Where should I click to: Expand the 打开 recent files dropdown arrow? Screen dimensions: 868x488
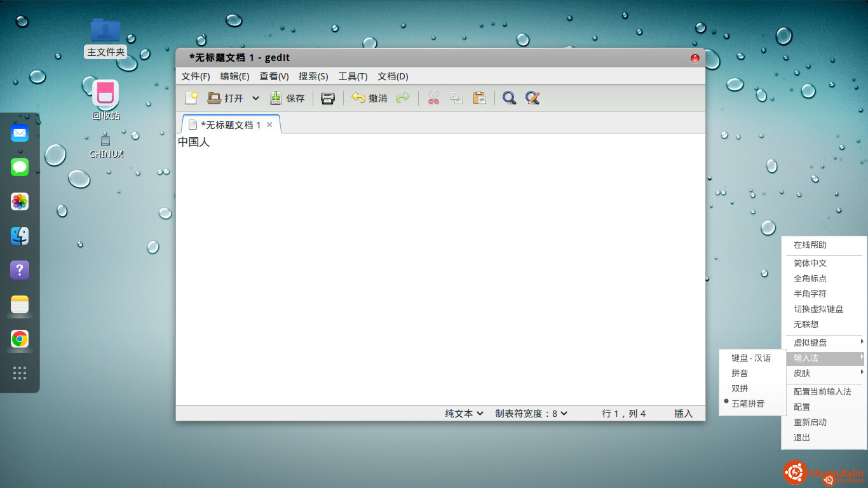[x=255, y=98]
